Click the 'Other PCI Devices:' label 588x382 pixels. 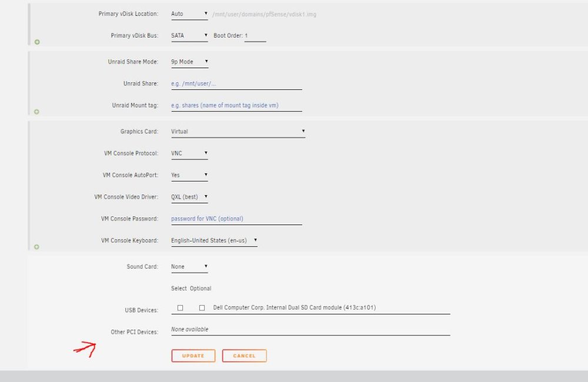(x=134, y=332)
